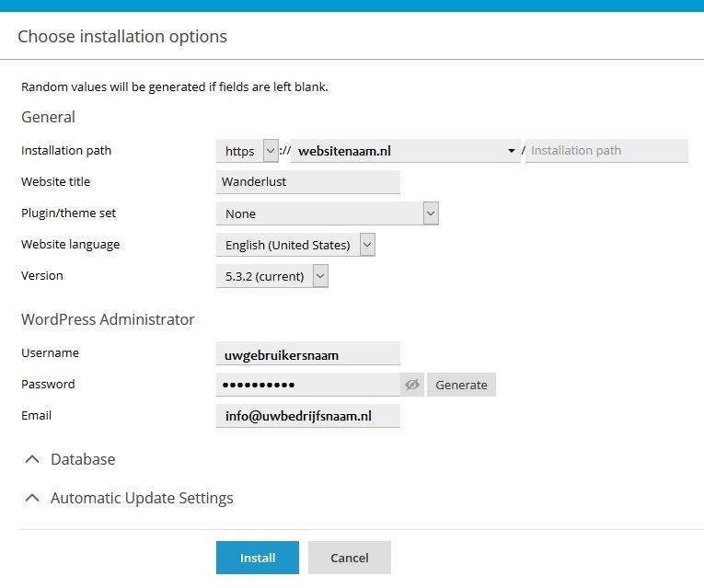704x588 pixels.
Task: Click the Install button
Action: 258,558
